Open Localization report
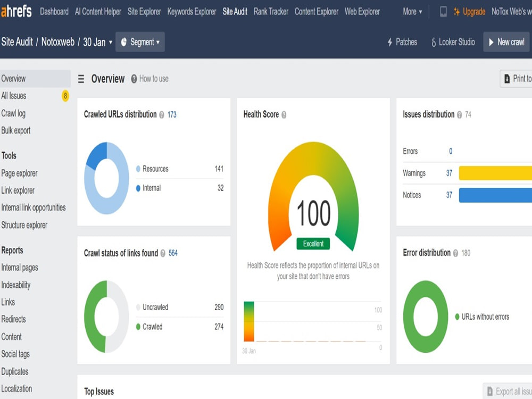Image resolution: width=532 pixels, height=399 pixels. [x=16, y=389]
